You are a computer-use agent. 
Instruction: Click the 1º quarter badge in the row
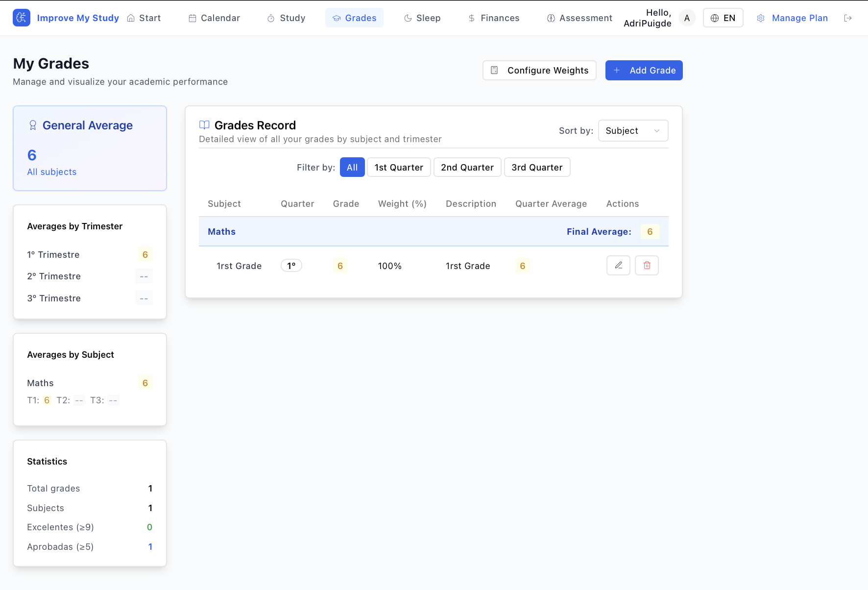click(x=291, y=266)
